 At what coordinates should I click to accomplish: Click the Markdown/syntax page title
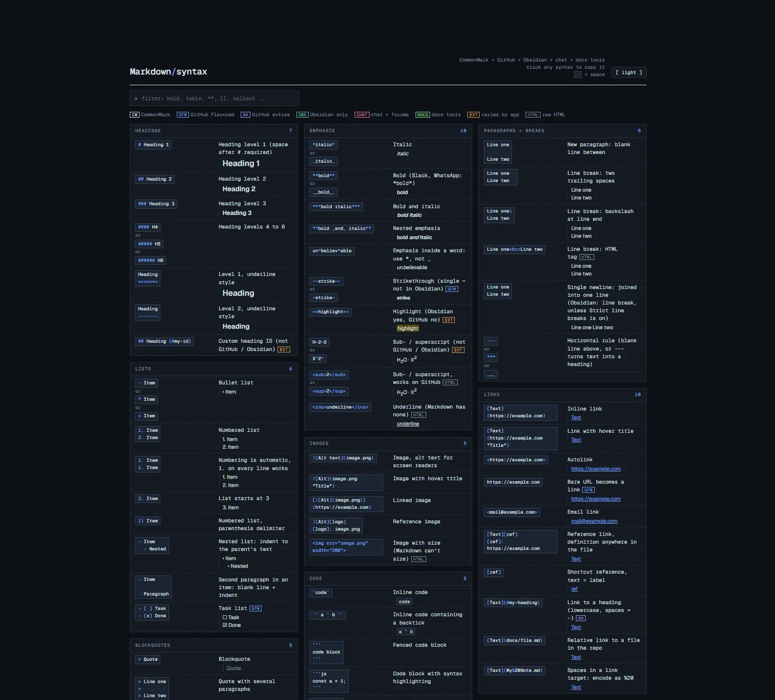point(168,72)
